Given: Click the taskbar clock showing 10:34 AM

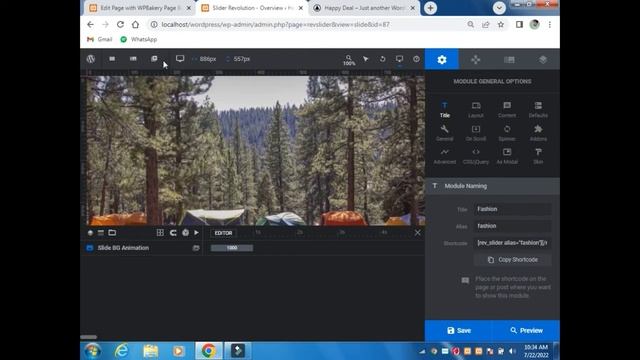Looking at the screenshot, I should coord(536,351).
